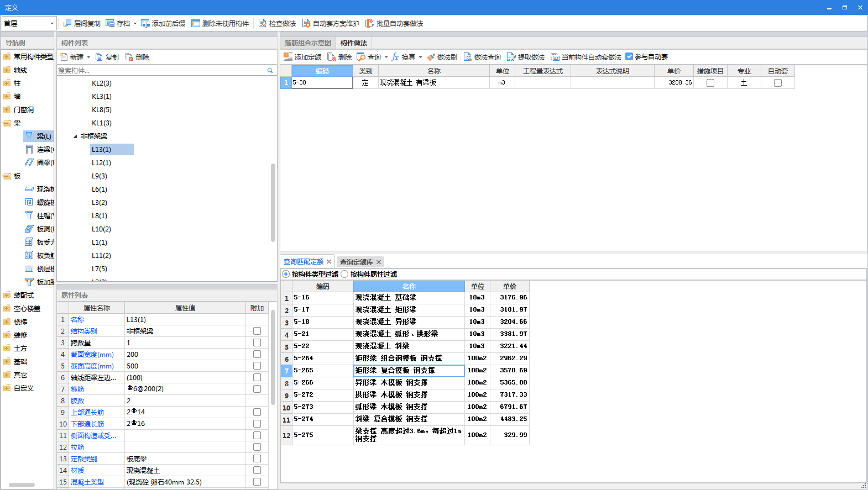This screenshot has height=490, width=868.
Task: Click the 添加定额 icon
Action: pyautogui.click(x=288, y=57)
